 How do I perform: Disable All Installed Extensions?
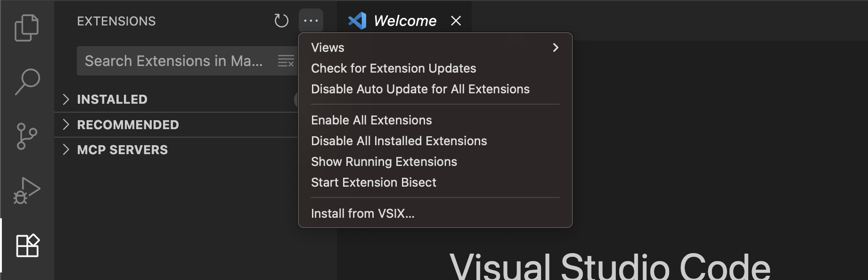click(x=399, y=140)
